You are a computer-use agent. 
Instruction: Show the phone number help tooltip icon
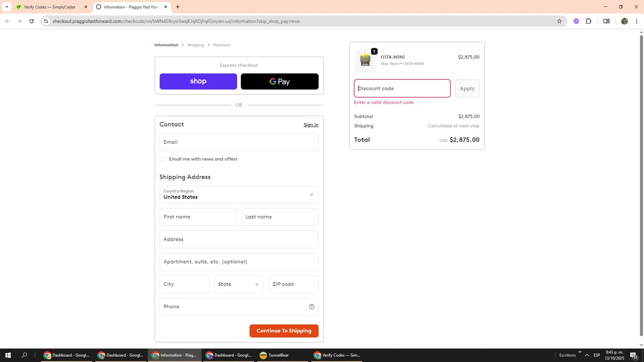pos(312,307)
